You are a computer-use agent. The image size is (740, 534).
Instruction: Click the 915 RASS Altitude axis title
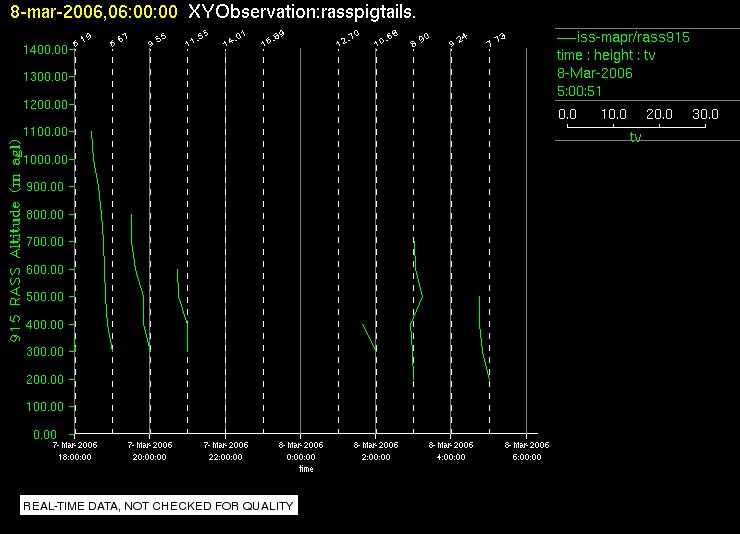click(x=15, y=241)
